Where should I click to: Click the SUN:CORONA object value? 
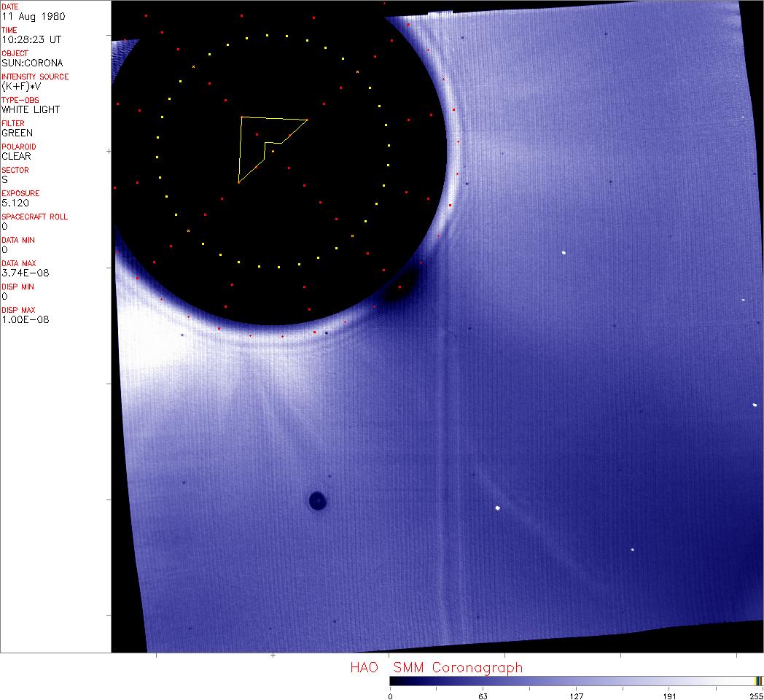[32, 63]
